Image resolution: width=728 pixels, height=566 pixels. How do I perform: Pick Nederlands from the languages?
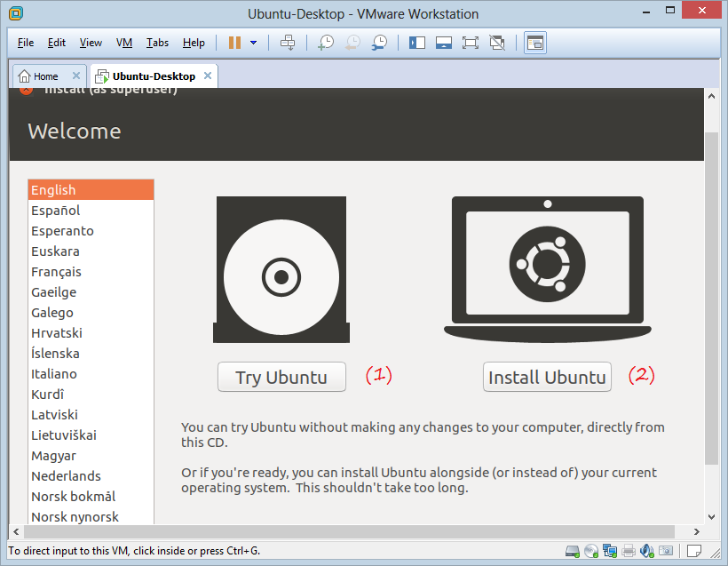coord(91,476)
